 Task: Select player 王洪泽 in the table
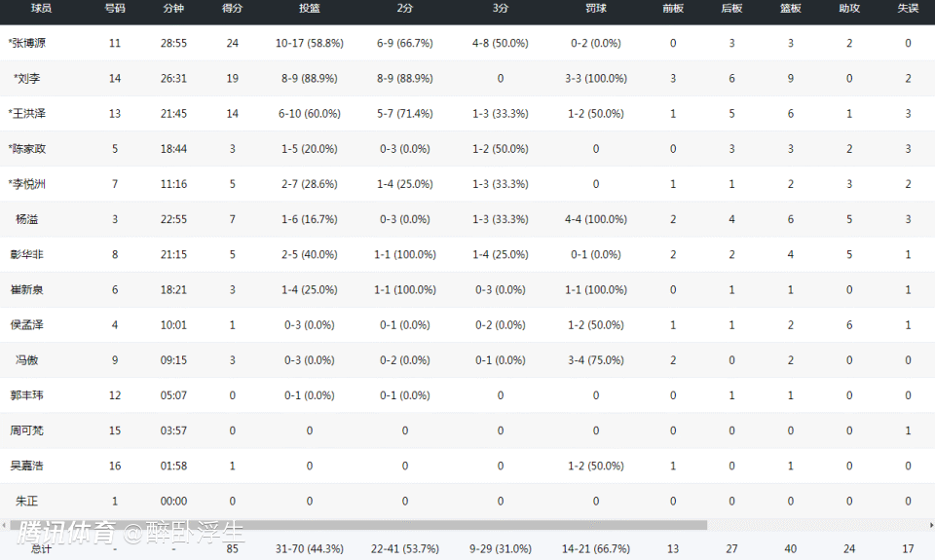click(27, 113)
